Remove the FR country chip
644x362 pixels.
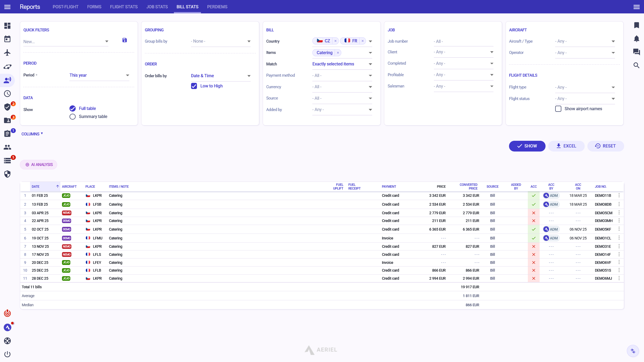363,41
